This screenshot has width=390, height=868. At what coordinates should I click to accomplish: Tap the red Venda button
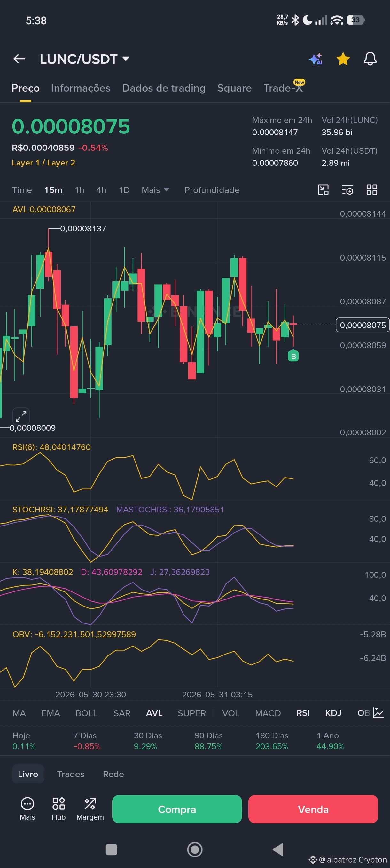tap(313, 809)
